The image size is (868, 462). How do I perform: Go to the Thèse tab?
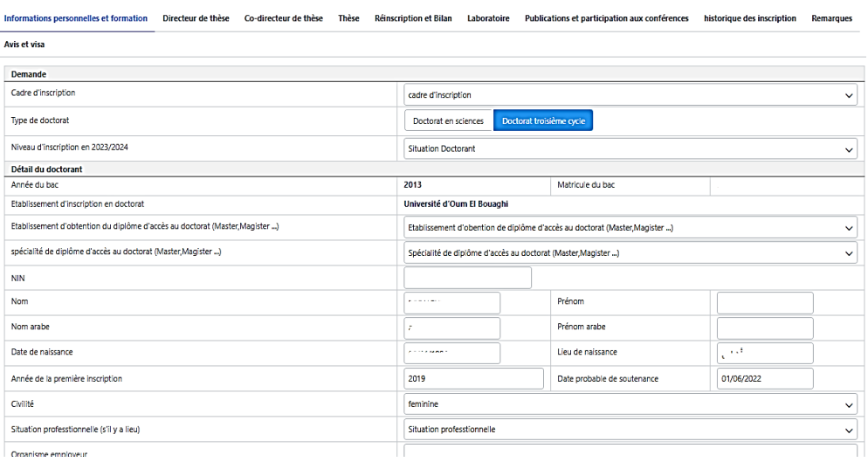click(348, 18)
